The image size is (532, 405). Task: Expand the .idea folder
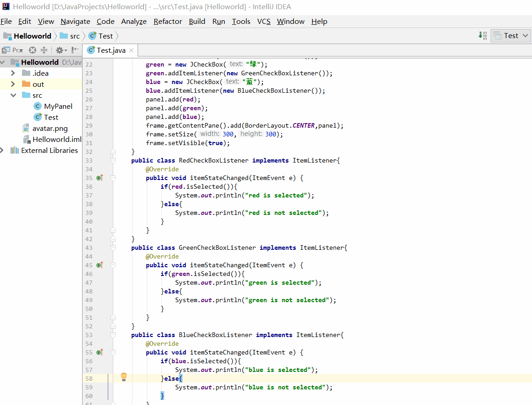[x=13, y=73]
